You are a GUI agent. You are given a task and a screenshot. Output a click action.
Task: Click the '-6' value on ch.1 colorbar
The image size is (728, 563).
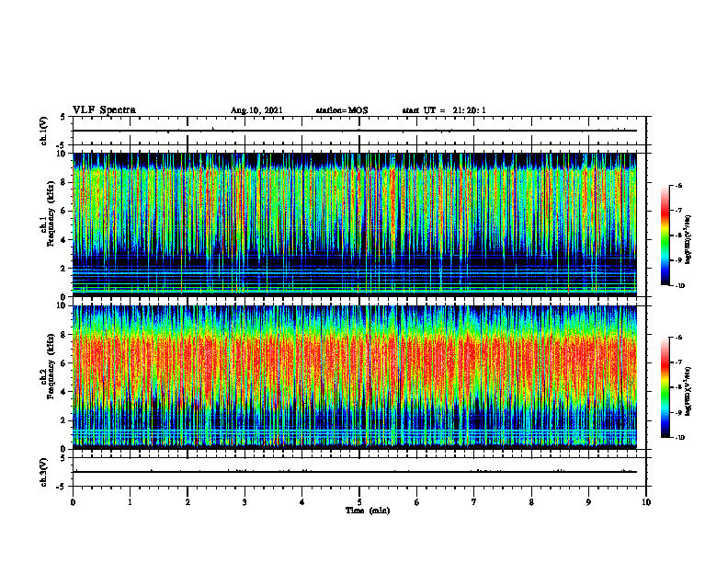(x=678, y=186)
